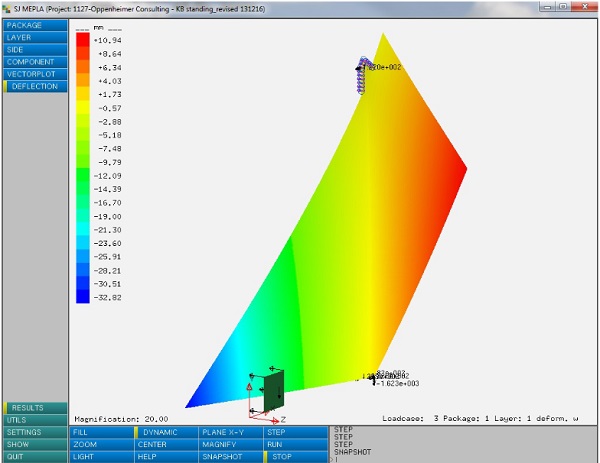Set view to PLANE X-Y
The width and height of the screenshot is (600, 463).
coord(231,432)
